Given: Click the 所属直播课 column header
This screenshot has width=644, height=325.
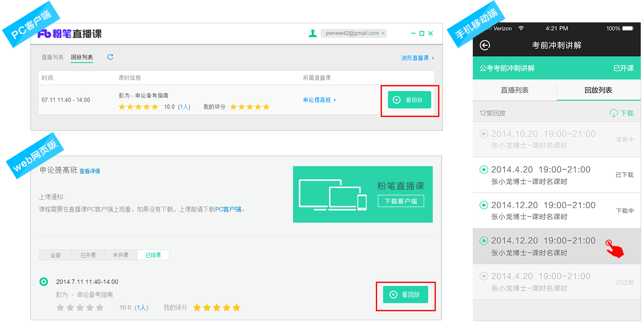Looking at the screenshot, I should [x=317, y=78].
